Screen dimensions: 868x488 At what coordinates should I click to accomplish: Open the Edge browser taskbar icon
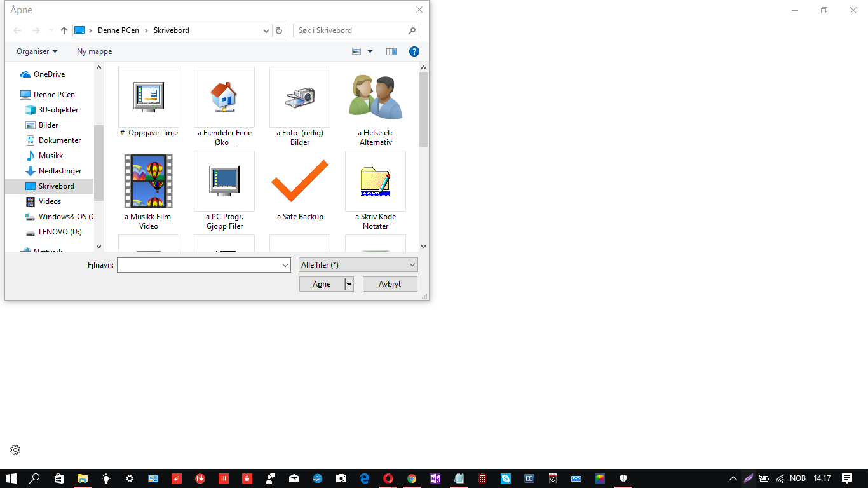(365, 478)
